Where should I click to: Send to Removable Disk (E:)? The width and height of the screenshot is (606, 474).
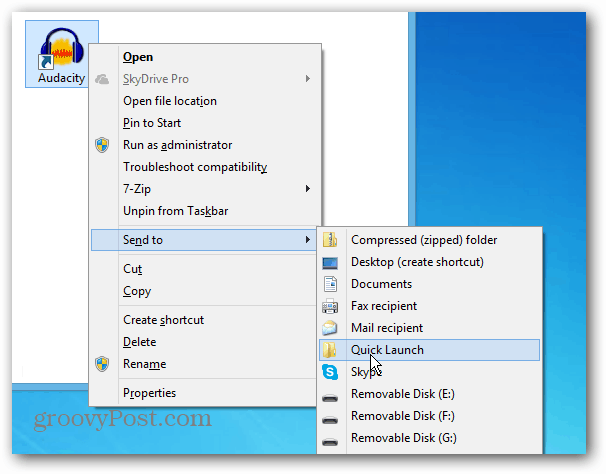(x=429, y=394)
